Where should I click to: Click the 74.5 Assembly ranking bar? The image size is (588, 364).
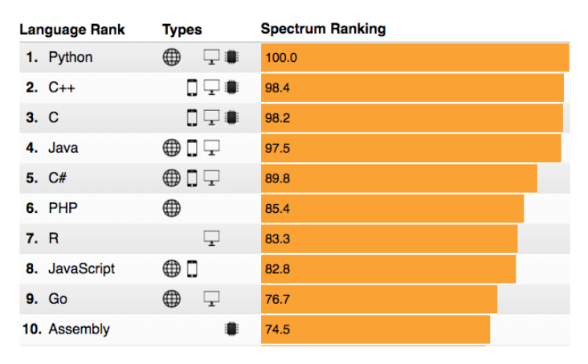[375, 329]
